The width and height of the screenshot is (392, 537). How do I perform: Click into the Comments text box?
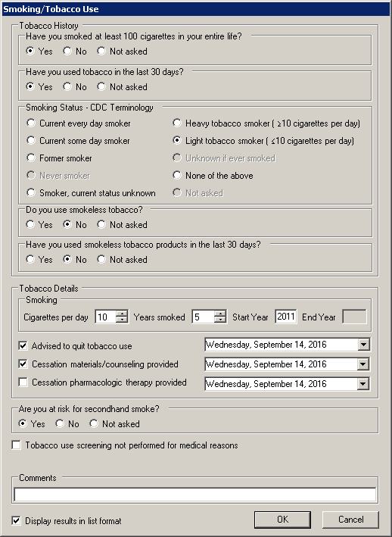tap(195, 495)
